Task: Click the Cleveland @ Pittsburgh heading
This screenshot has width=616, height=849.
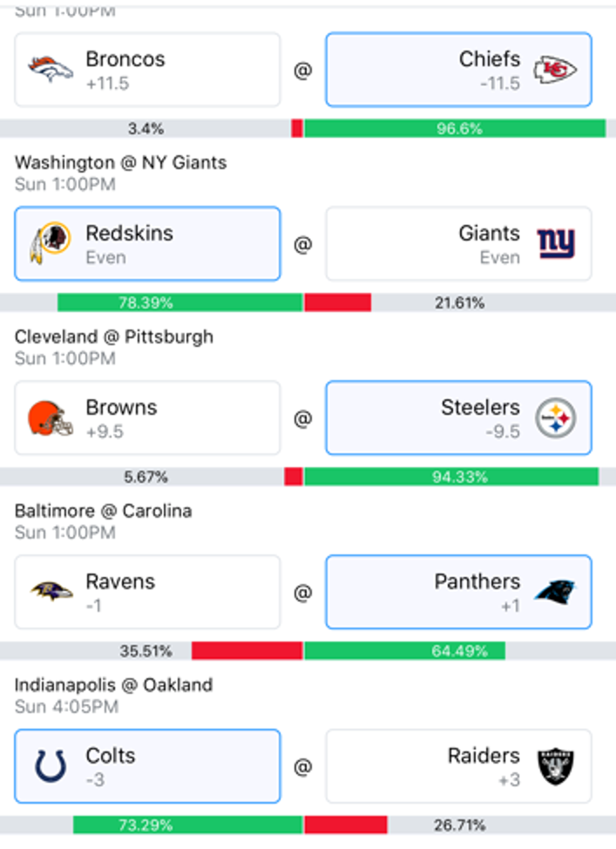Action: click(x=113, y=336)
